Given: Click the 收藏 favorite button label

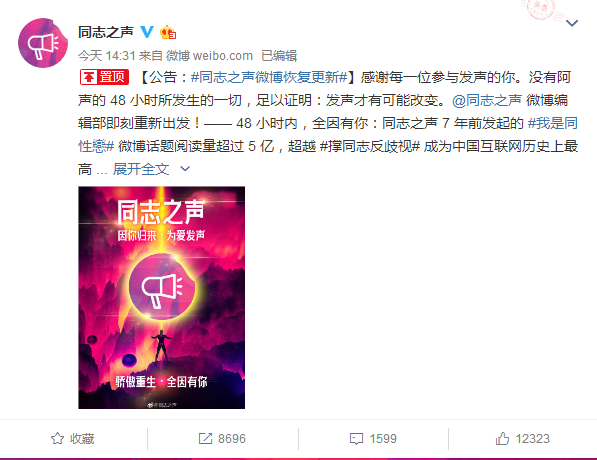Looking at the screenshot, I should (x=82, y=439).
